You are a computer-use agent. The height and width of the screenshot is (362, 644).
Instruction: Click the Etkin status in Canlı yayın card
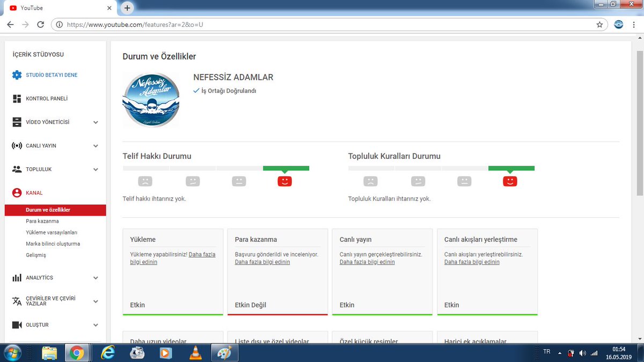pyautogui.click(x=347, y=305)
